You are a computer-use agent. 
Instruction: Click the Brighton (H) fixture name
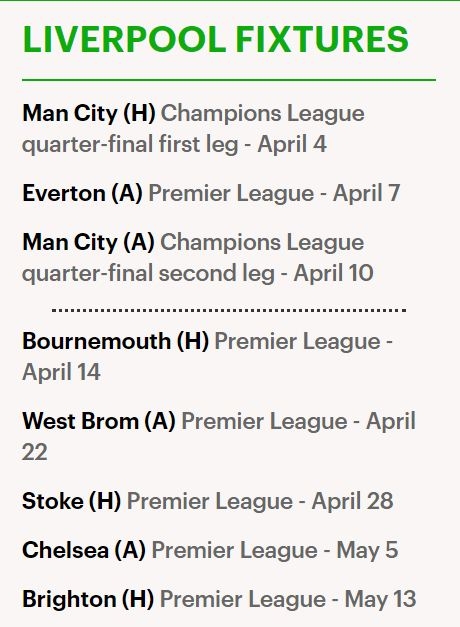88,599
